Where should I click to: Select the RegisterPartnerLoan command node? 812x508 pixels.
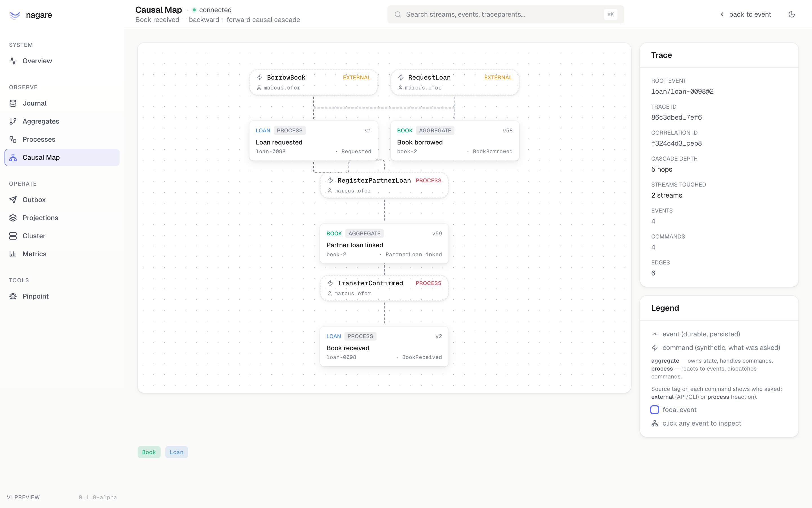coord(384,185)
